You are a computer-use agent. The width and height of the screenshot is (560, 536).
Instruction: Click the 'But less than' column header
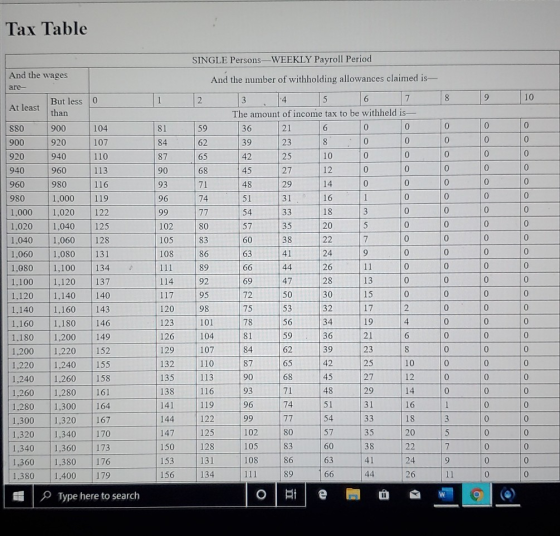point(66,107)
